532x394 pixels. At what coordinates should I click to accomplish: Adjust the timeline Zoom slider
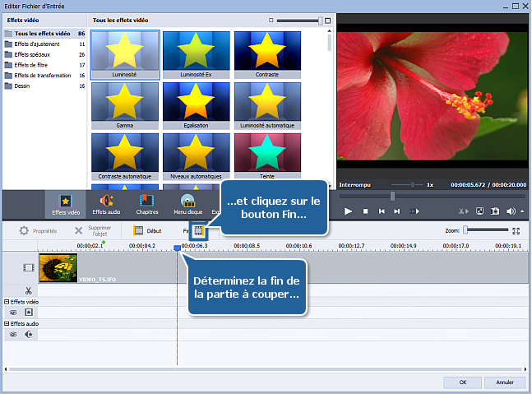tap(465, 231)
